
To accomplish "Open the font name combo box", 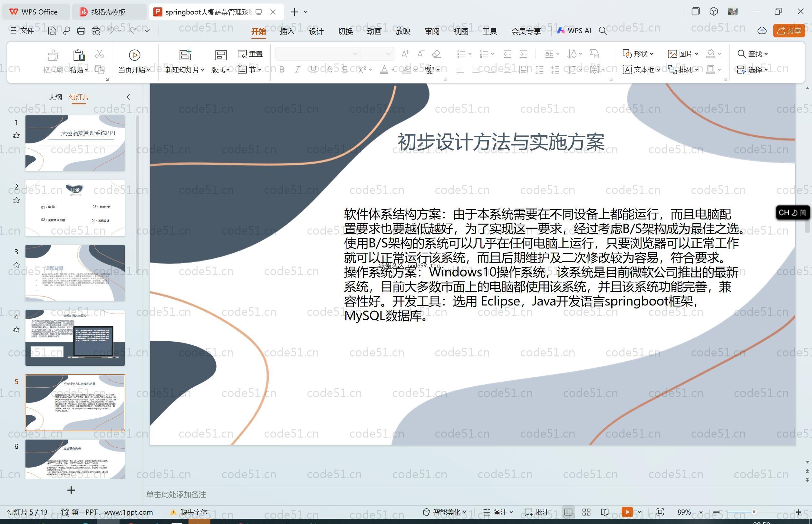I will click(x=317, y=54).
